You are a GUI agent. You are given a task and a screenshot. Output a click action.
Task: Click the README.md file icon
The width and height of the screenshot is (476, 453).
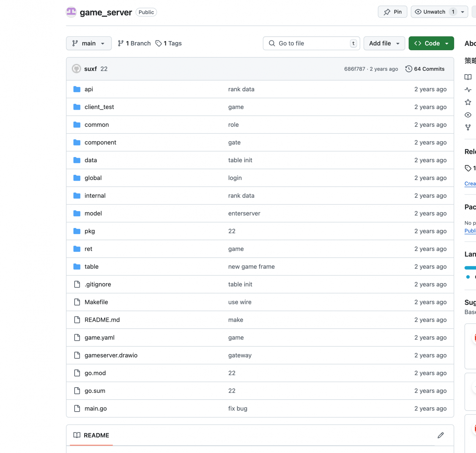[77, 320]
